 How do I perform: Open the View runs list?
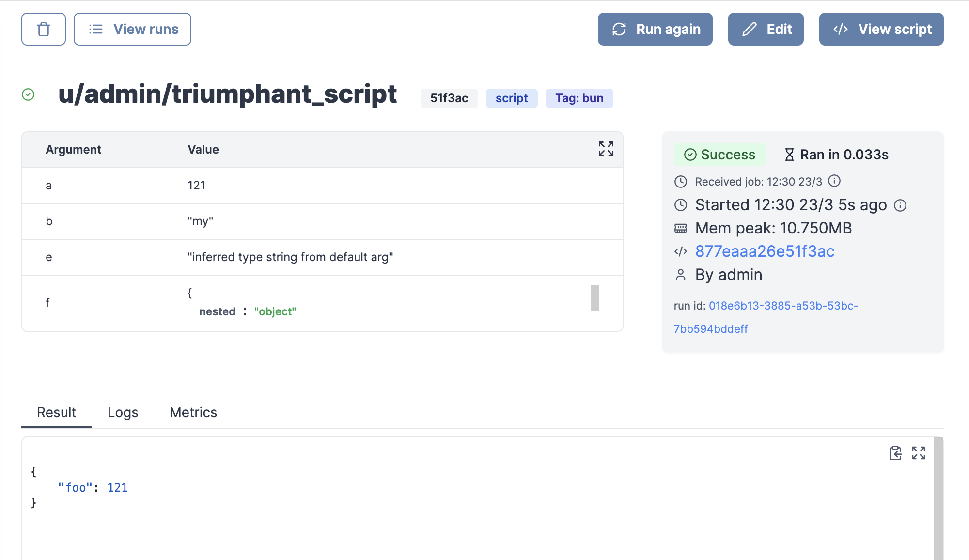point(132,29)
